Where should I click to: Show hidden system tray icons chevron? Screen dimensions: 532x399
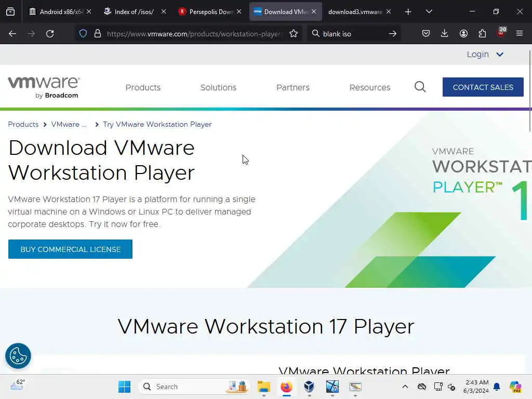coord(405,387)
